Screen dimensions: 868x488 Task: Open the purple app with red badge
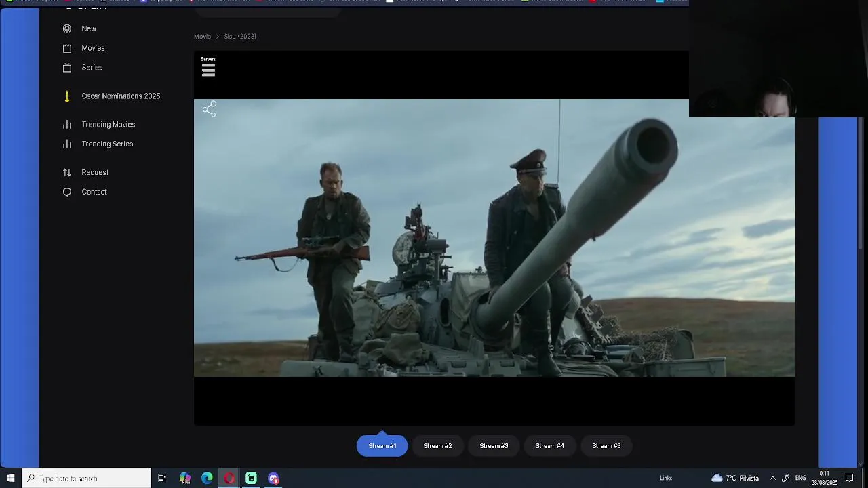tap(273, 478)
